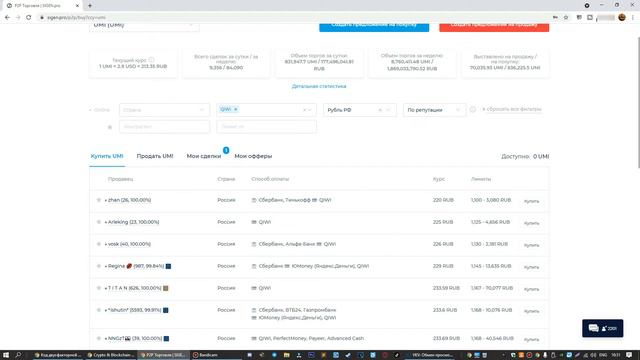Open the Страна country dropdown
Viewport: 640px width, 360px height.
point(164,110)
